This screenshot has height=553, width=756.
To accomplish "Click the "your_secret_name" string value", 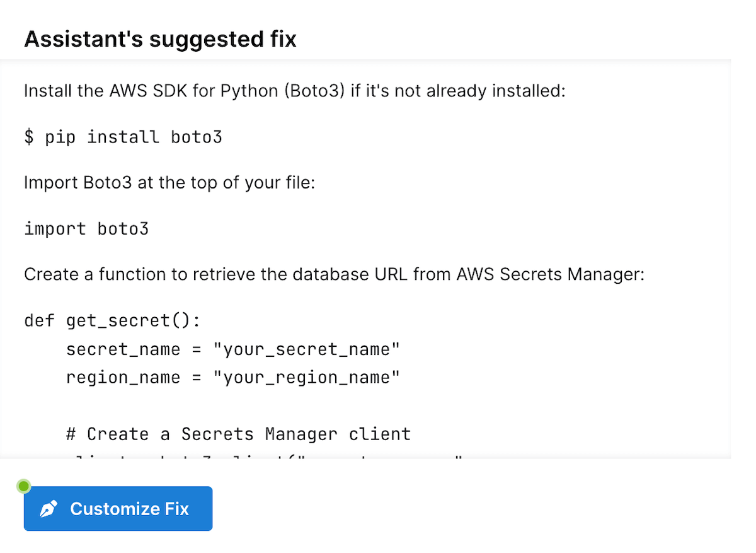I will (x=306, y=349).
